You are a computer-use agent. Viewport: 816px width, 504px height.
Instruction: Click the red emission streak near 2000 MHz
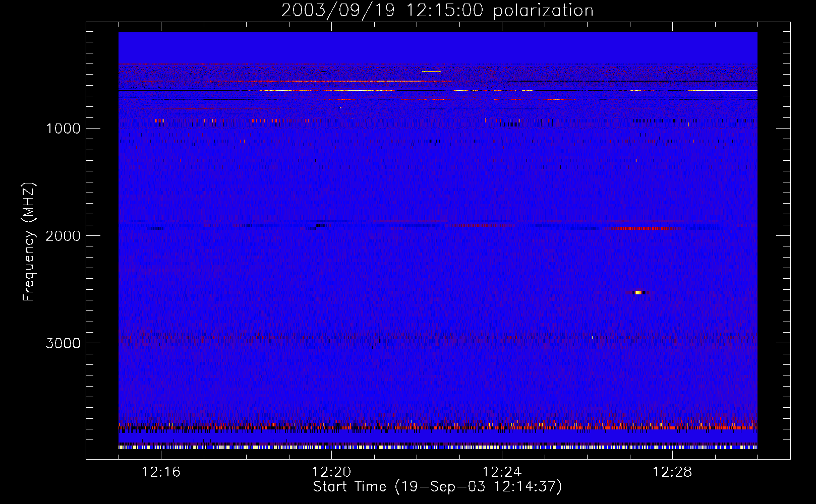646,228
